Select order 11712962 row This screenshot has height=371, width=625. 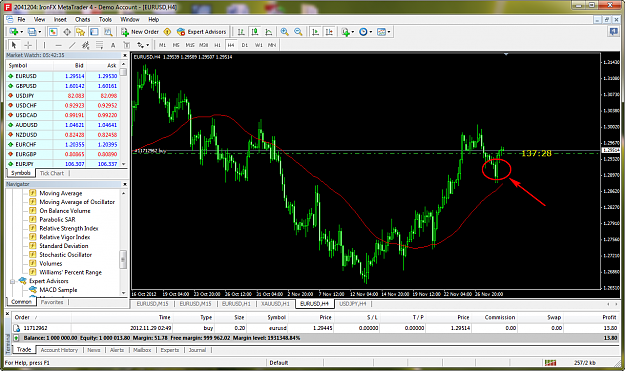click(x=316, y=328)
